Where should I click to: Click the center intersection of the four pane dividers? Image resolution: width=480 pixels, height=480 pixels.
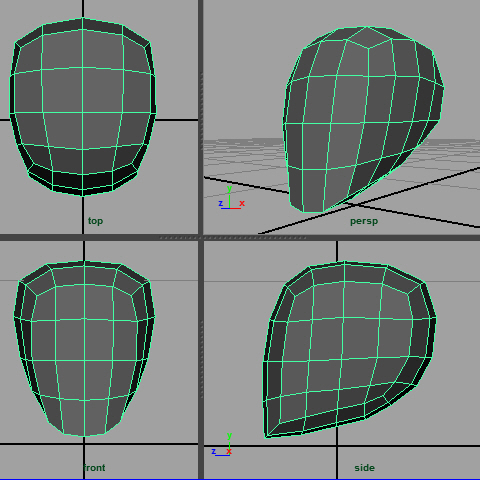[x=201, y=237]
